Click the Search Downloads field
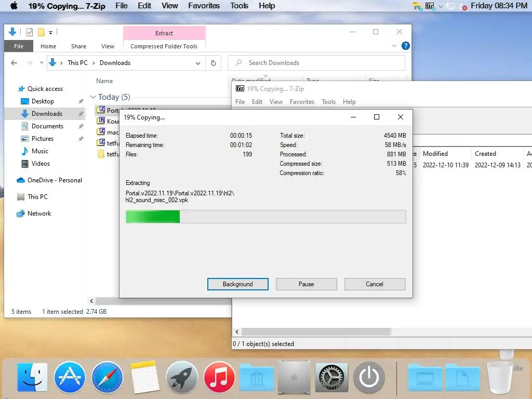Screen dimensions: 532x399 [316, 63]
